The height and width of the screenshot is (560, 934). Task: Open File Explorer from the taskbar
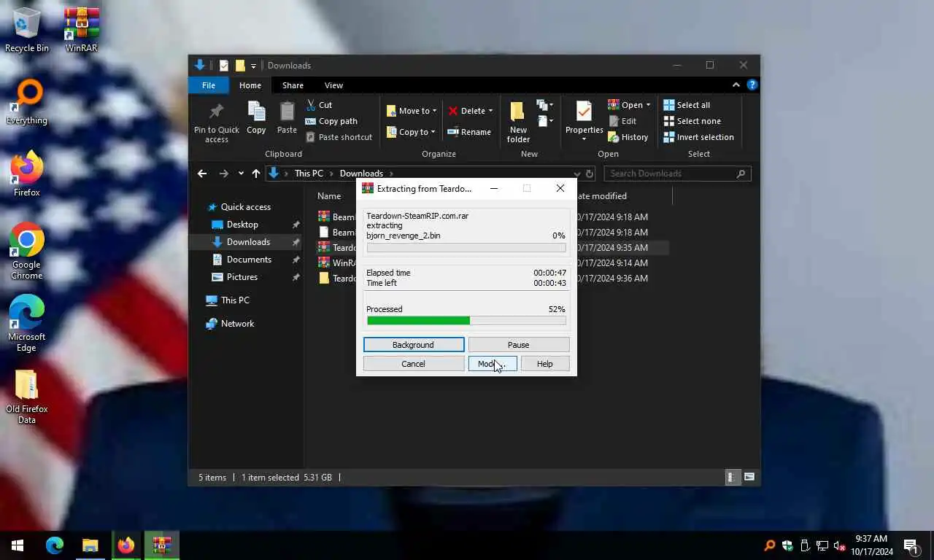[x=90, y=545]
